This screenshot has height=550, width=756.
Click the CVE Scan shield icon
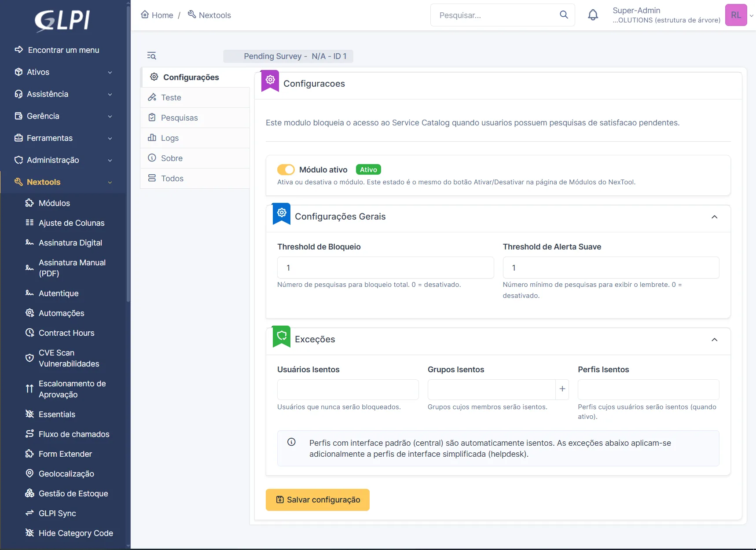(29, 358)
